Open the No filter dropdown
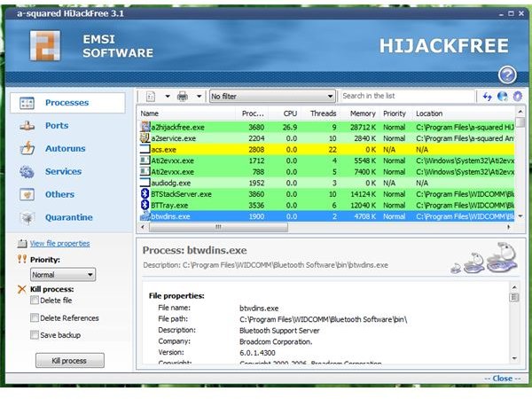The width and height of the screenshot is (532, 399). [272, 97]
